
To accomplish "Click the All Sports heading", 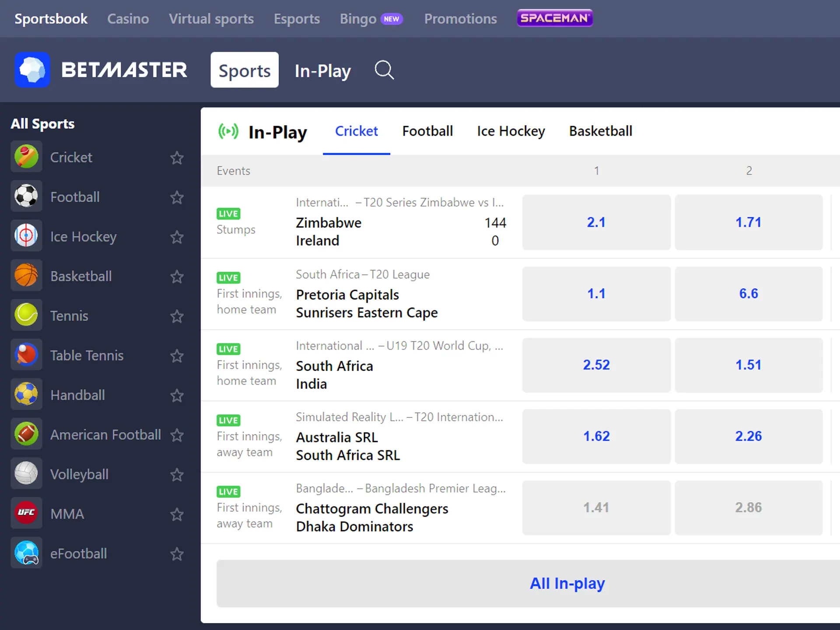I will point(42,124).
